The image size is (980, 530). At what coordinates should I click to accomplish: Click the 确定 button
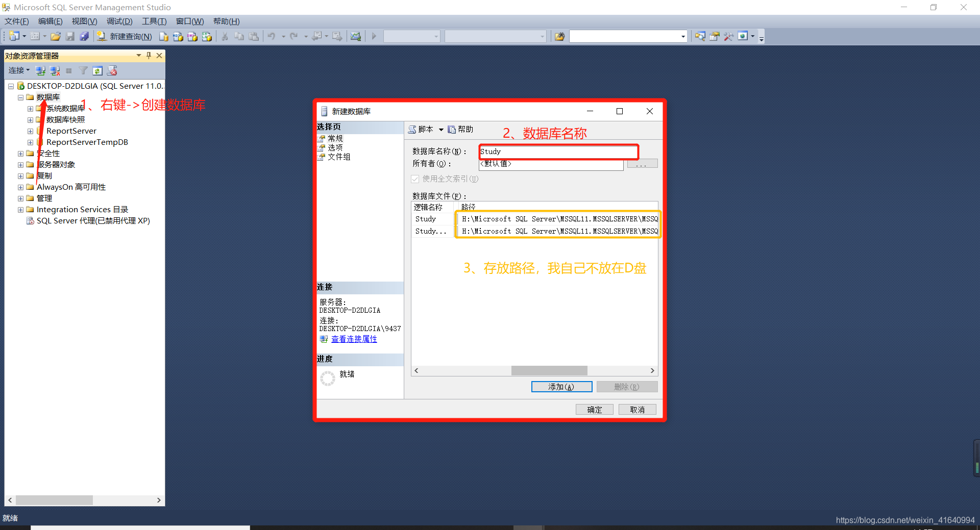595,410
